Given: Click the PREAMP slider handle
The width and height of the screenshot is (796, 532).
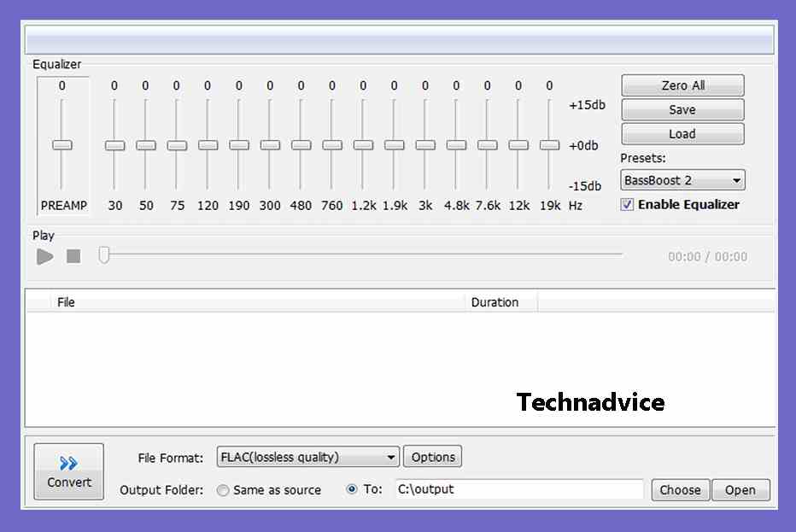Looking at the screenshot, I should coord(62,145).
